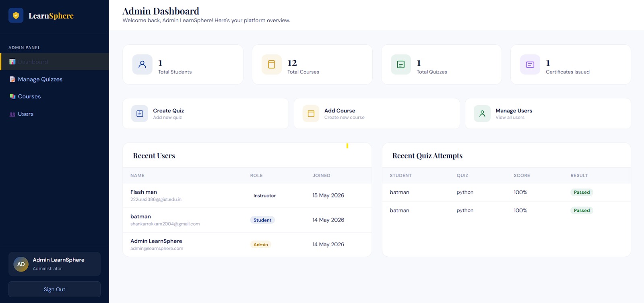Click email 222u1a3386@gist.edu.in
Viewport: 644px width, 303px height.
click(156, 199)
